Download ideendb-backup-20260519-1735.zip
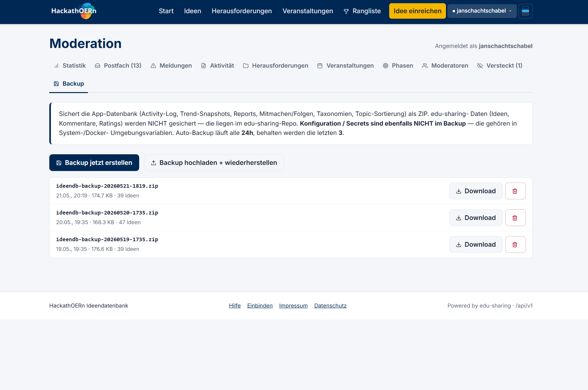This screenshot has height=390, width=588. pos(476,244)
